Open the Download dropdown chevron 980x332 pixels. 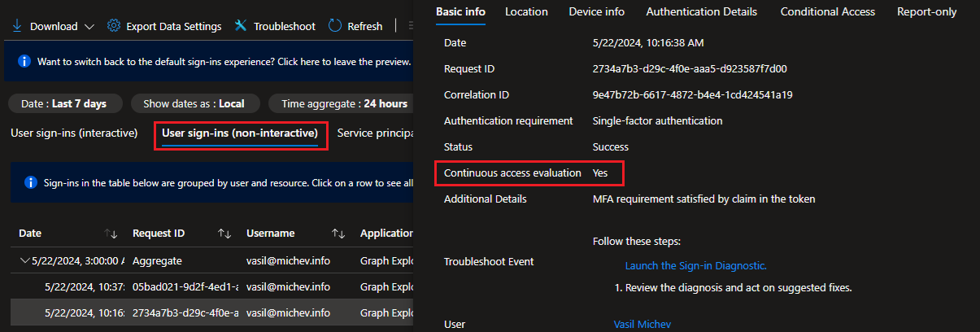89,27
